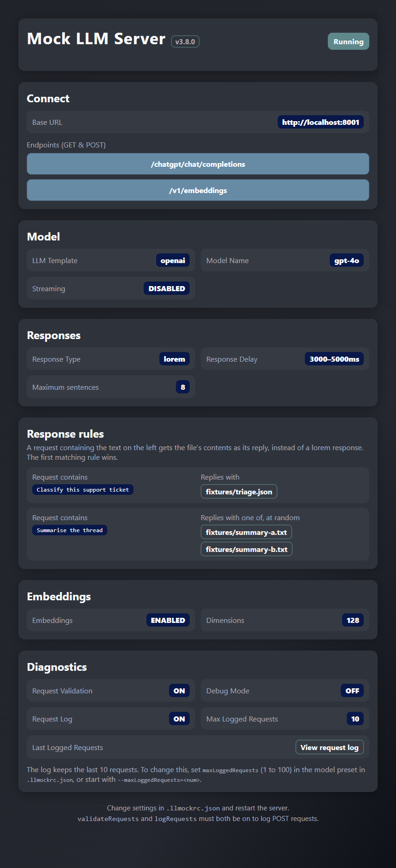The height and width of the screenshot is (868, 396).
Task: Open the View request log button
Action: coord(329,747)
